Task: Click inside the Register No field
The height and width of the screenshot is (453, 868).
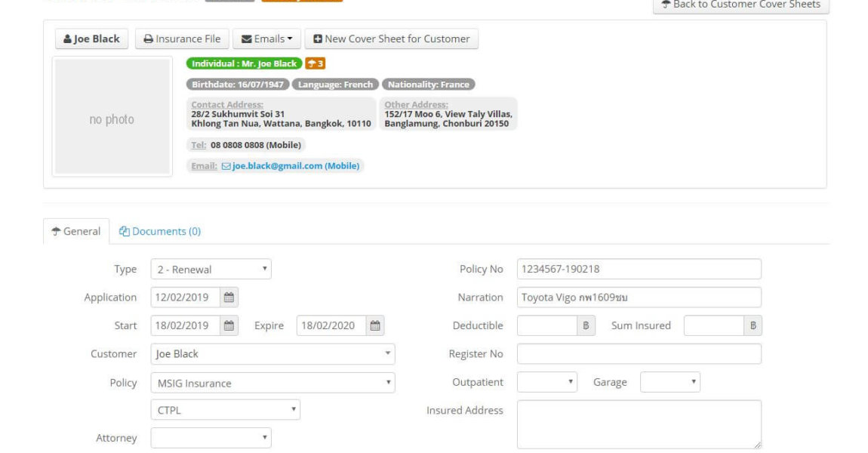Action: click(x=638, y=353)
